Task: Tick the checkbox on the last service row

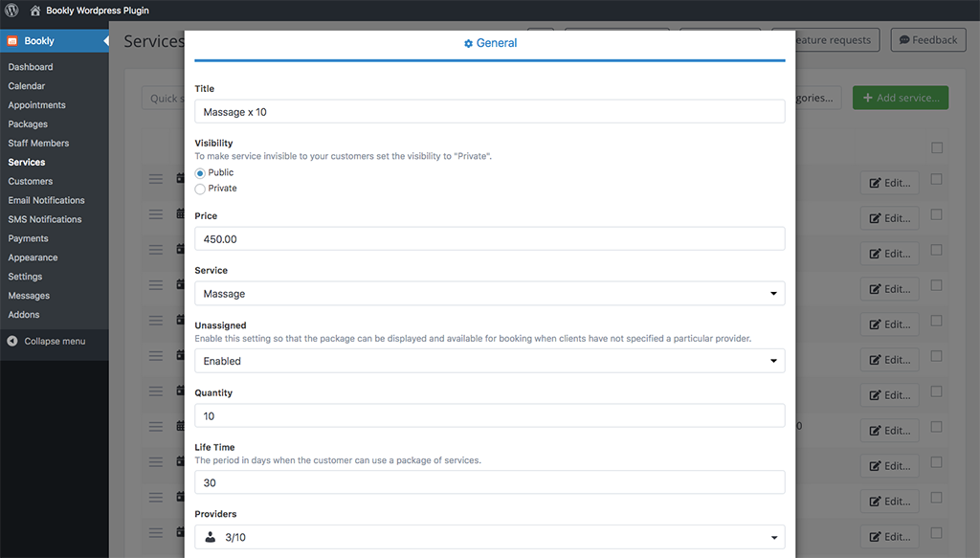Action: [x=936, y=533]
